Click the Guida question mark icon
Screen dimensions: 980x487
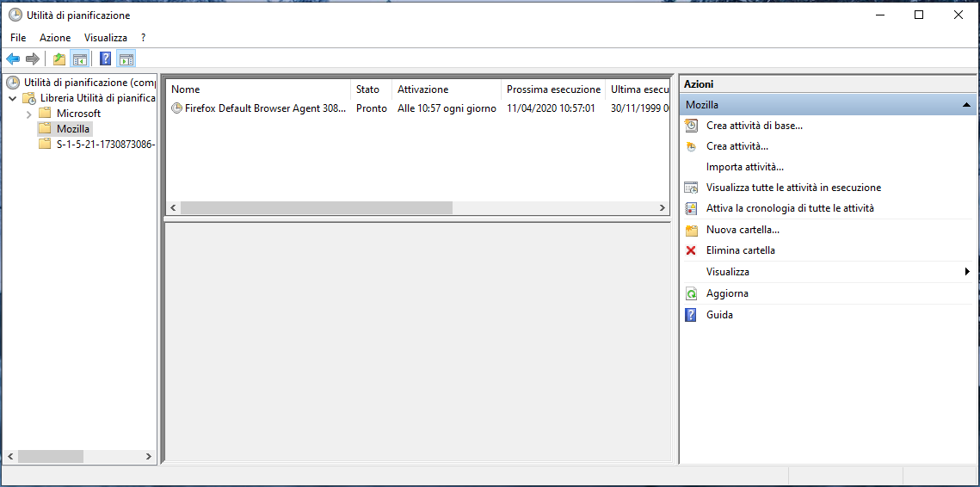(691, 315)
